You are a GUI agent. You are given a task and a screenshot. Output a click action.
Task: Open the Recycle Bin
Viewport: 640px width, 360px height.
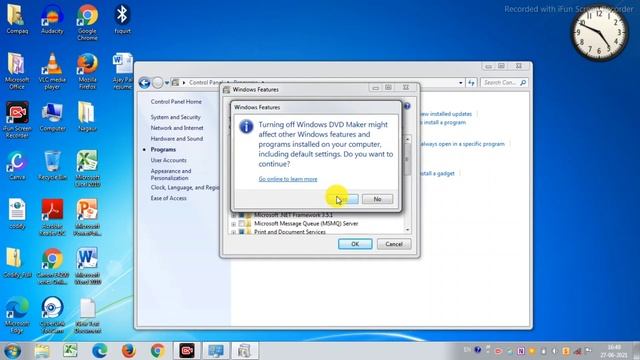point(52,166)
